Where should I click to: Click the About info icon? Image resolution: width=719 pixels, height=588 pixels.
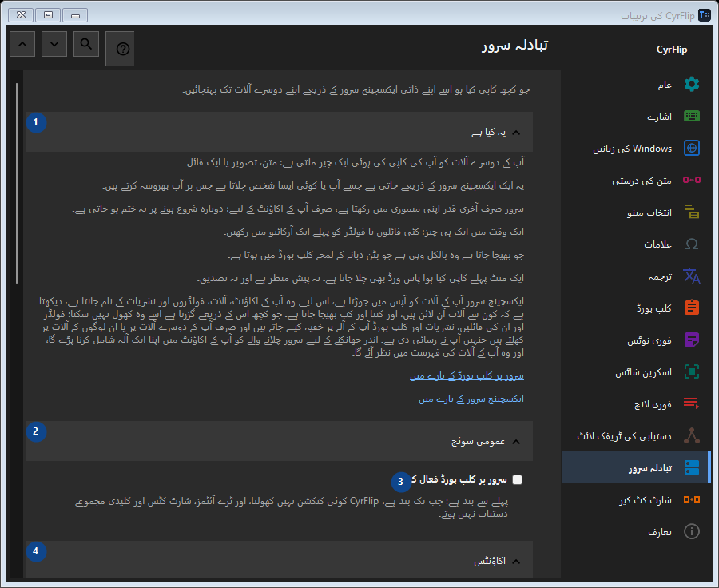692,531
